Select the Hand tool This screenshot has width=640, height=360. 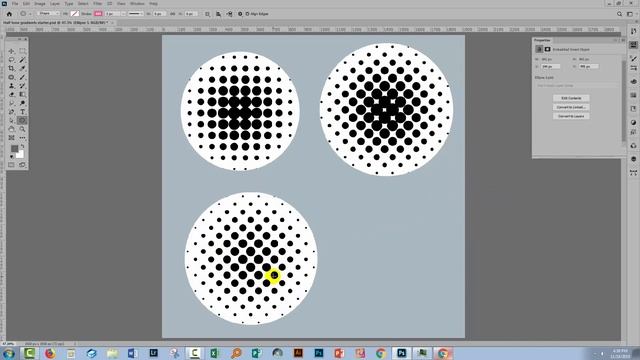click(x=11, y=129)
